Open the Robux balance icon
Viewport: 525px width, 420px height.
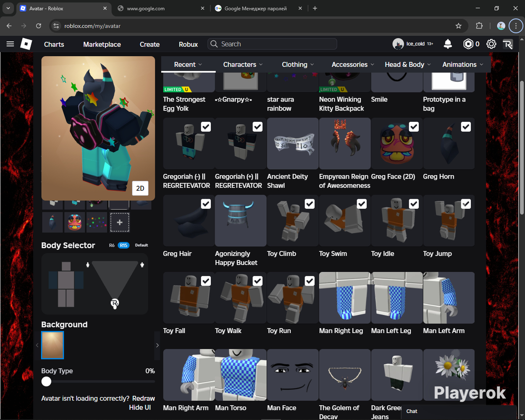[468, 44]
